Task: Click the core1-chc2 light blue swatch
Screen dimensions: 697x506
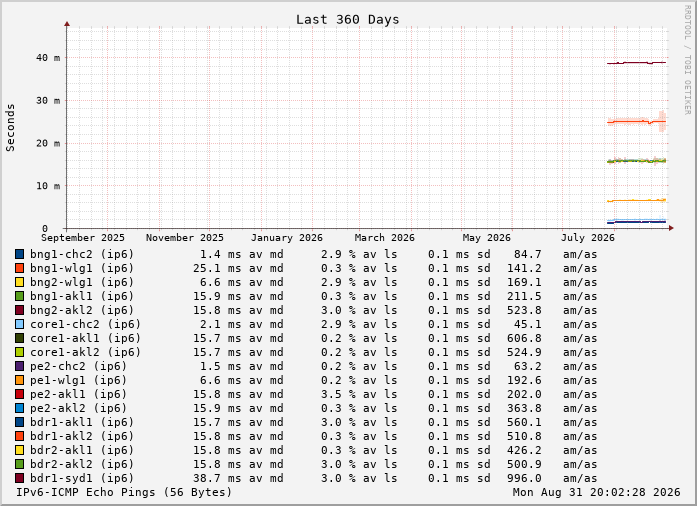Action: (20, 324)
